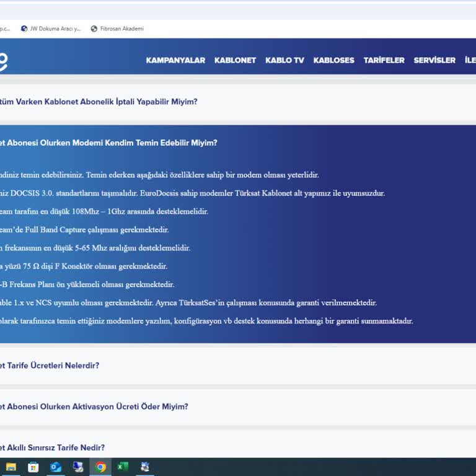
Task: Click the line beginning 'temin edebilirsiniz'
Action: [159, 175]
